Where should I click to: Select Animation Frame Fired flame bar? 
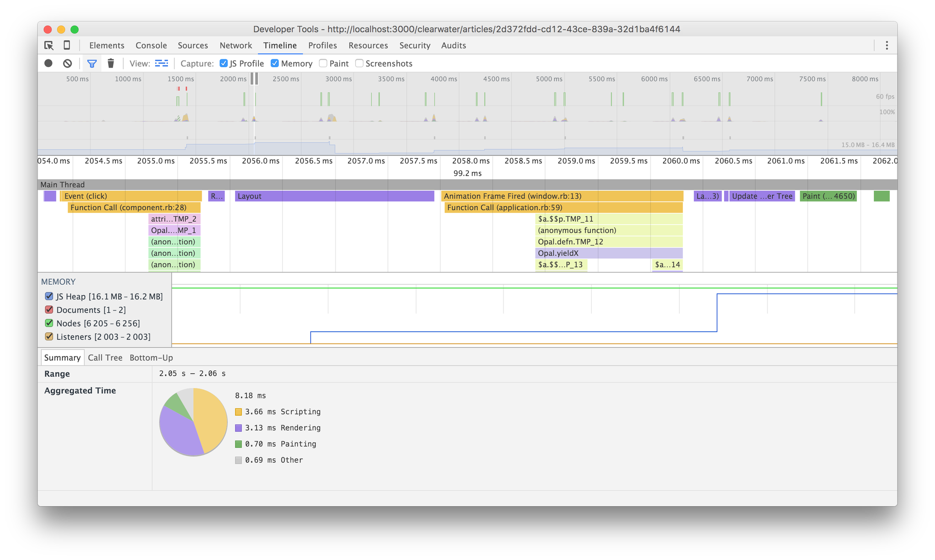coord(562,196)
